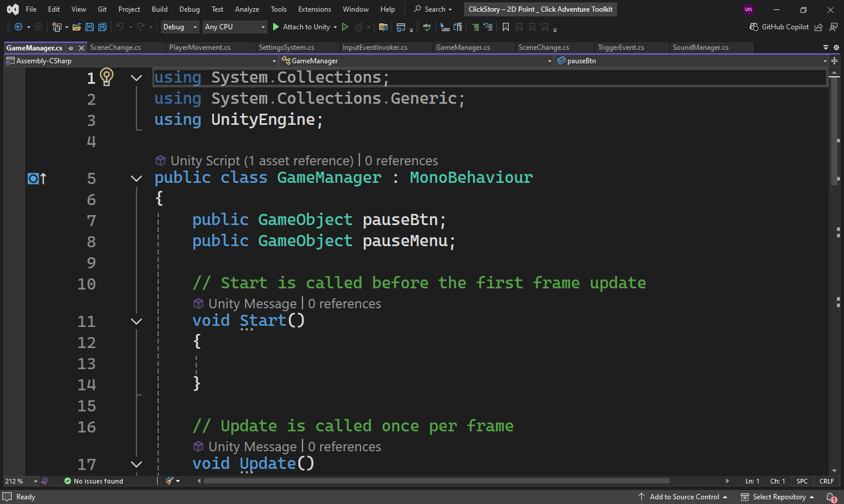Switch to the SoundManager.cs tab
The image size is (844, 504).
point(700,47)
